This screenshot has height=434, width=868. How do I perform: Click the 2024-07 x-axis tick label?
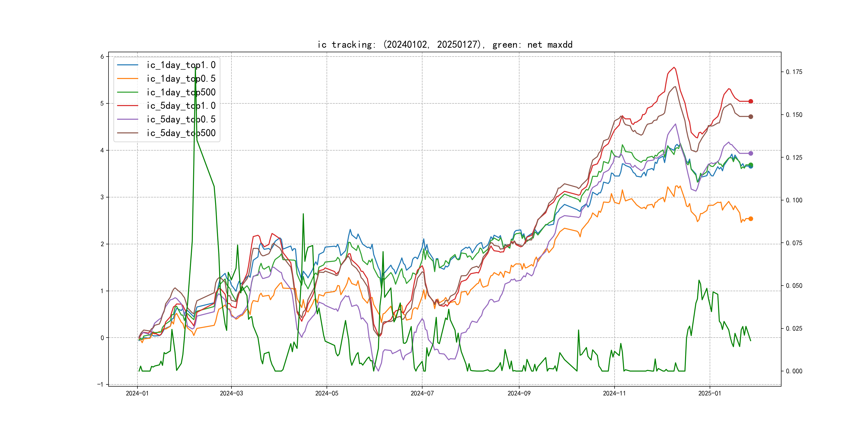pyautogui.click(x=422, y=393)
